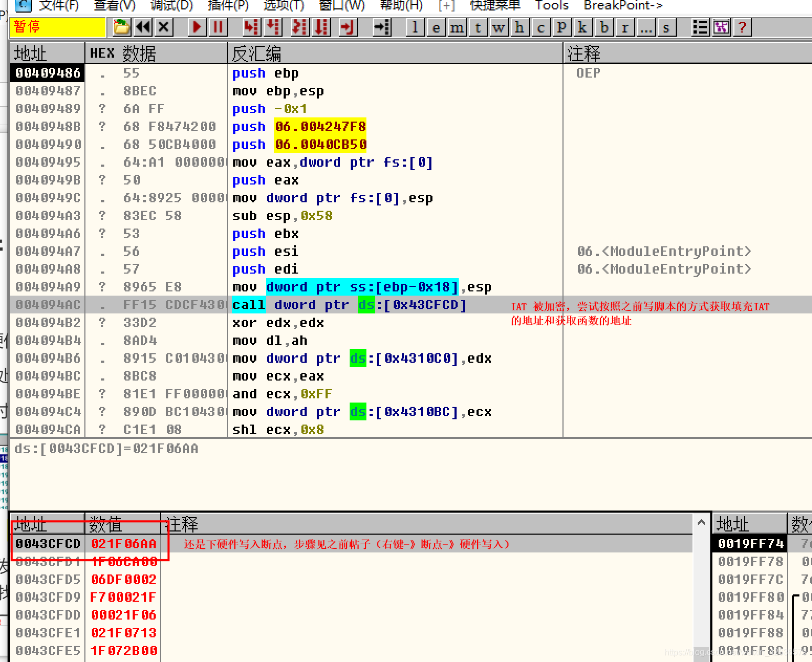Click the 注释 column header in disassembly
The image size is (812, 662).
tap(688, 53)
